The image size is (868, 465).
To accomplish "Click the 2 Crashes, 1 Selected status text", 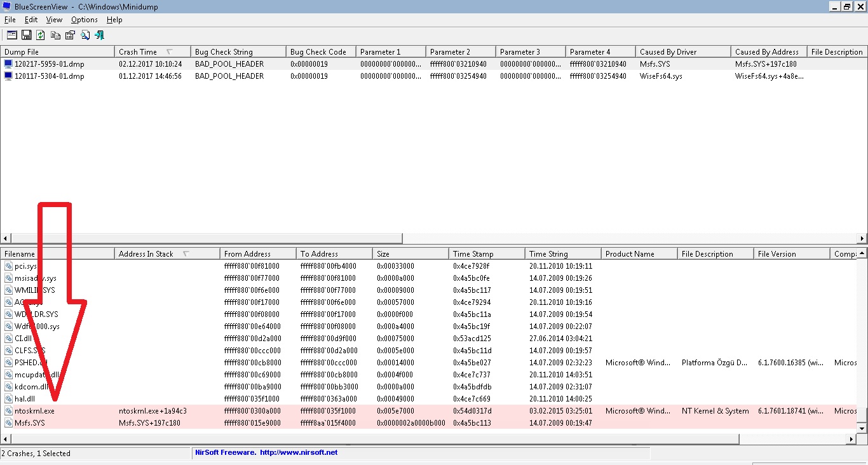I will click(36, 454).
